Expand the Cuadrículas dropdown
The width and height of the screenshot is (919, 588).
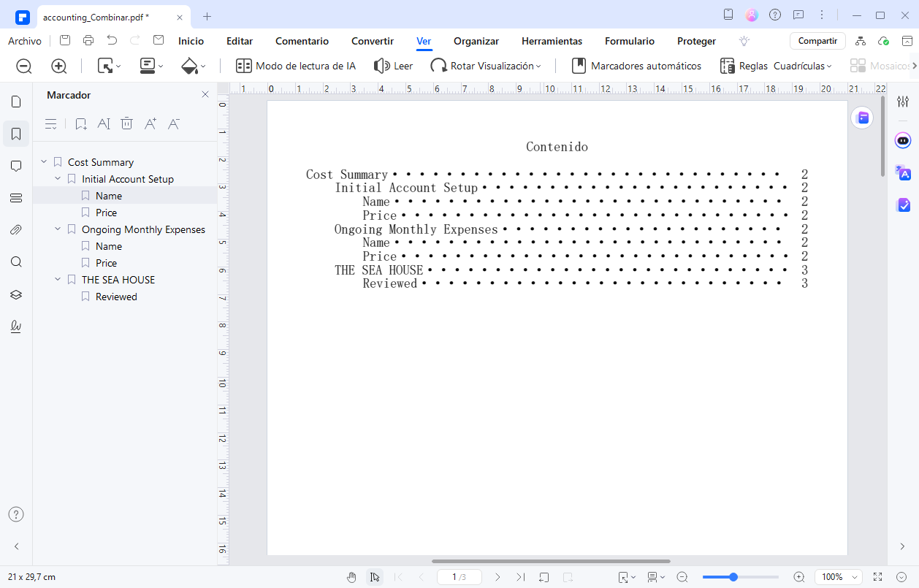tap(803, 65)
